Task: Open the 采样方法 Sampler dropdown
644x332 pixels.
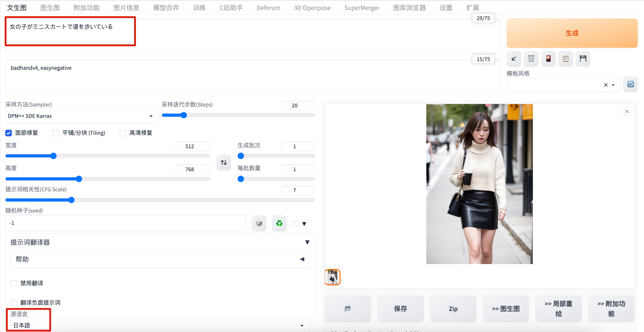Action: coord(82,116)
